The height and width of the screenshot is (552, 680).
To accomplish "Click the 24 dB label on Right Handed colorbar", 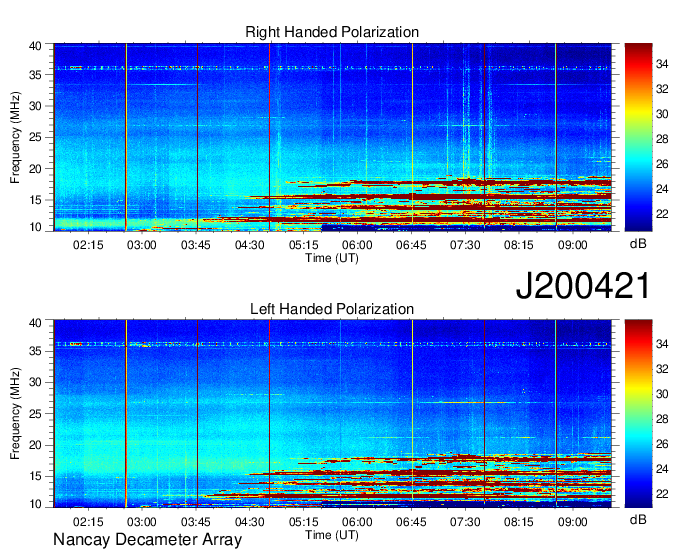I will coord(662,189).
